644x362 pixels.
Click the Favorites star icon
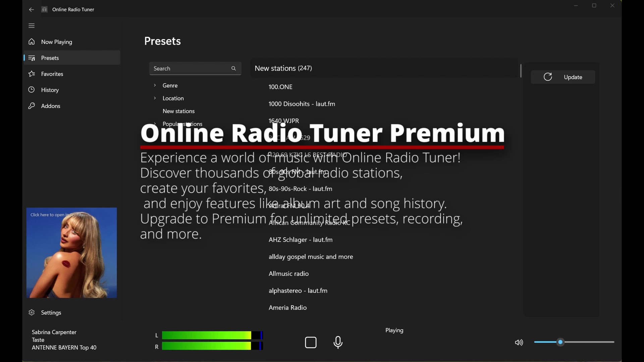[32, 74]
